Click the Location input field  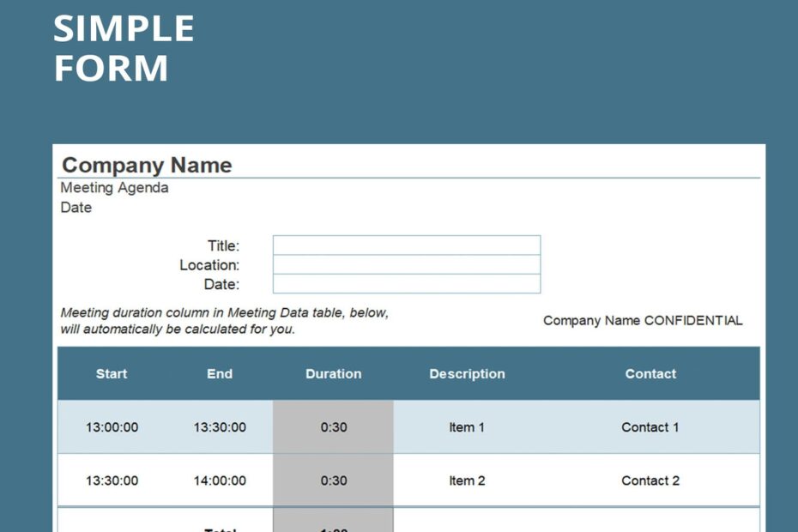point(405,265)
